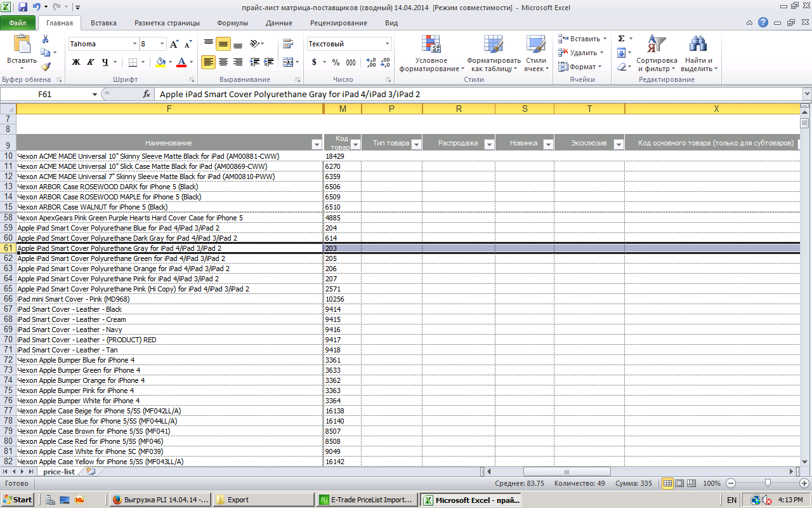This screenshot has height=508, width=812.
Task: Click the Формат cells button
Action: pos(580,67)
